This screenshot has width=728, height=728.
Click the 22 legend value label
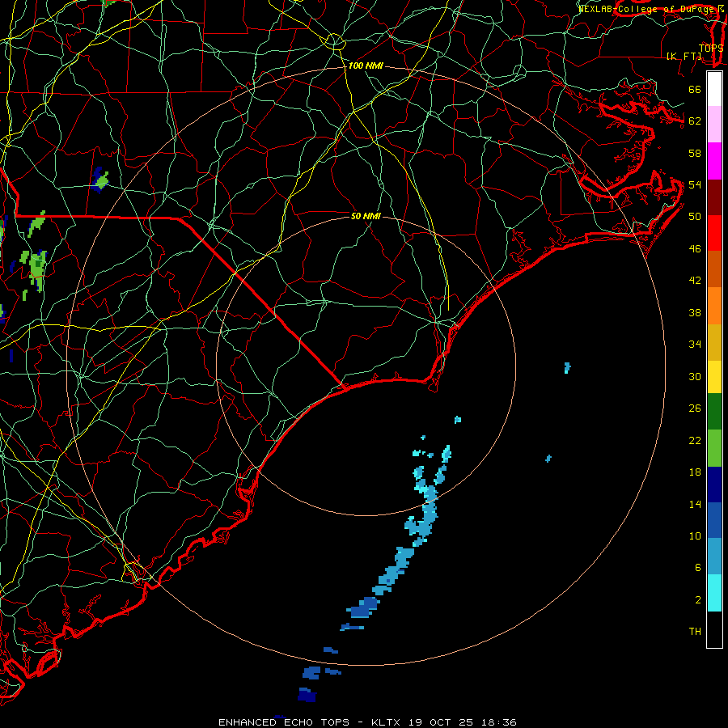click(x=695, y=440)
